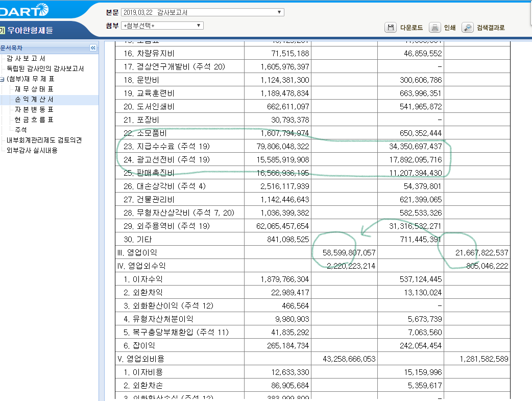The image size is (532, 401).
Task: Open the 첨부선택 attachment dropdown
Action: point(162,26)
